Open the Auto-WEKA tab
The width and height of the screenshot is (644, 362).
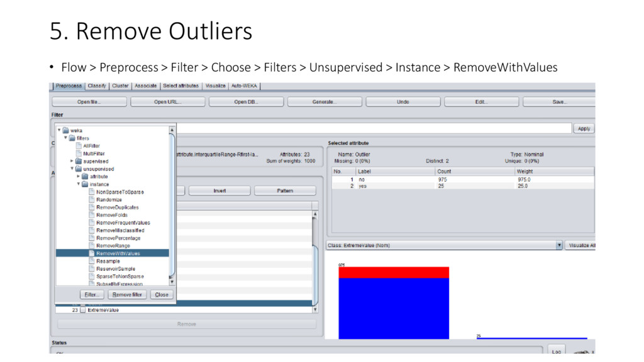(x=244, y=85)
